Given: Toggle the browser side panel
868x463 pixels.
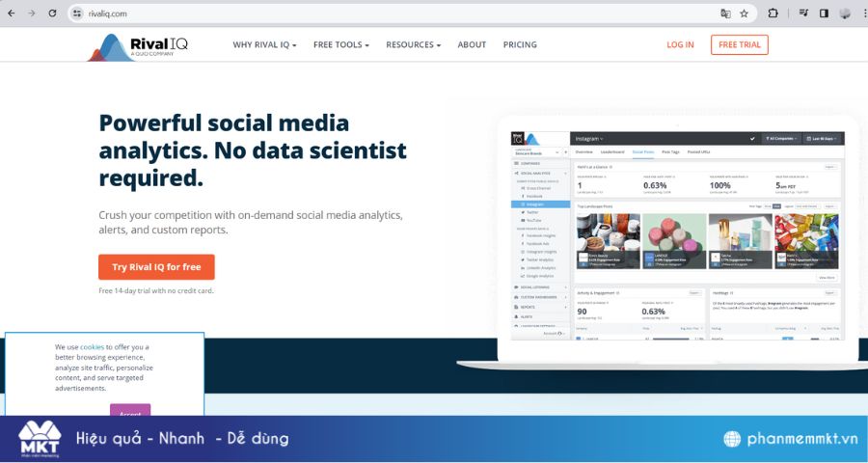Looking at the screenshot, I should [x=825, y=14].
